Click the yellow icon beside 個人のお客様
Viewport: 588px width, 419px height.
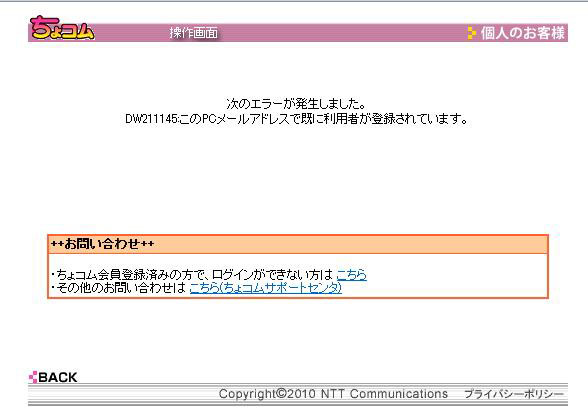471,33
